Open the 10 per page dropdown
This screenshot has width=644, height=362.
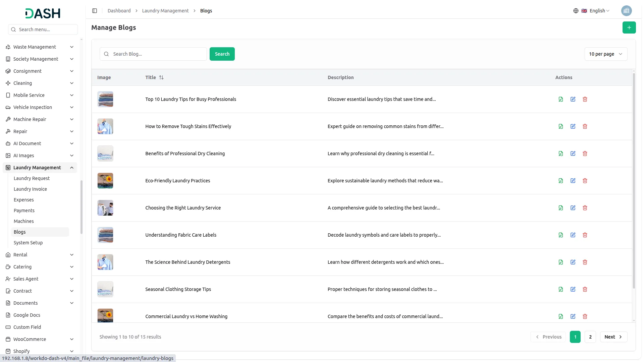coord(606,54)
